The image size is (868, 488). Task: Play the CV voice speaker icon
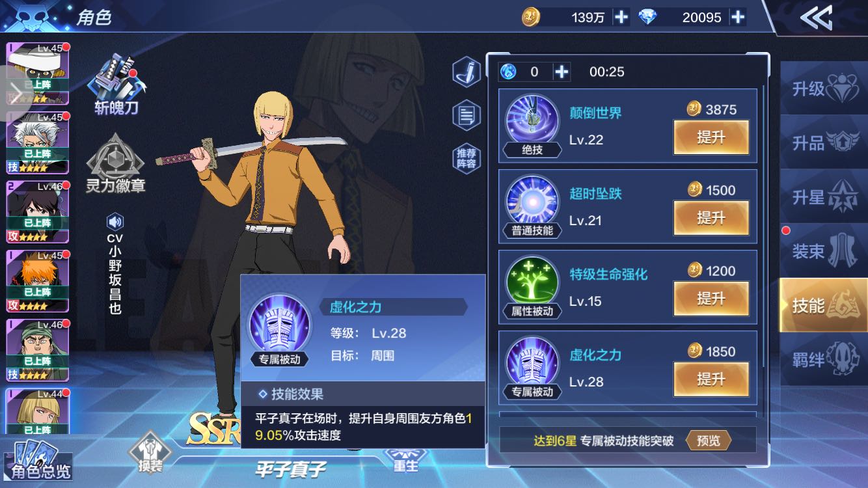tap(115, 223)
